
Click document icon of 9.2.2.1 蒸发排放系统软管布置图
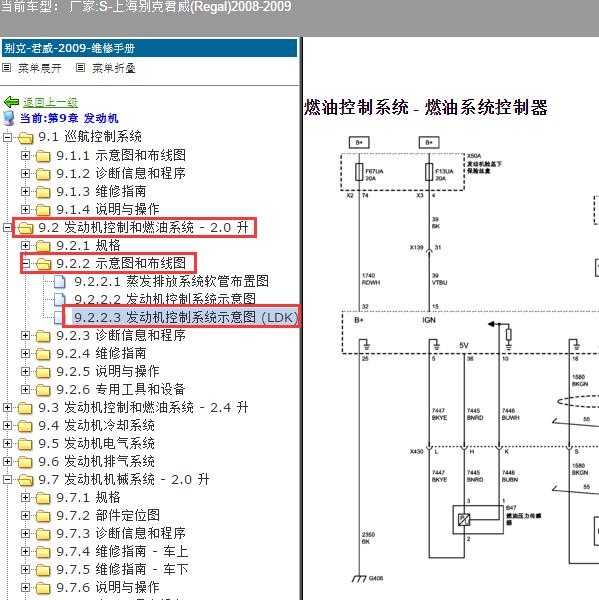[x=60, y=282]
